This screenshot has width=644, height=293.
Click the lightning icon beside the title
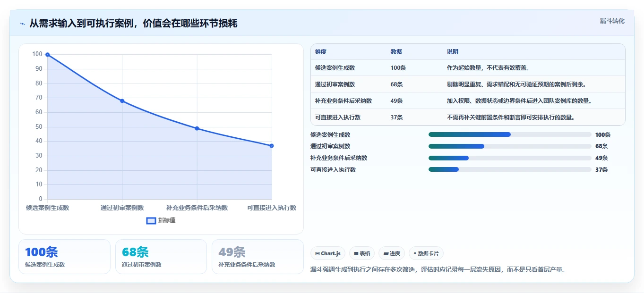(23, 24)
